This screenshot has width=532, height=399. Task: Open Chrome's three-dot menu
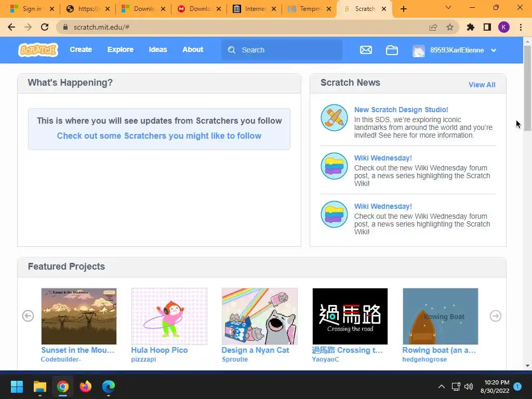pos(521,27)
